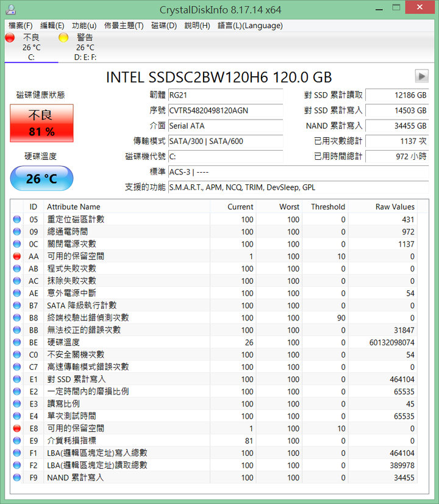This screenshot has height=504, width=439.
Task: Click the blue status dot on row 0C
Action: pos(17,244)
